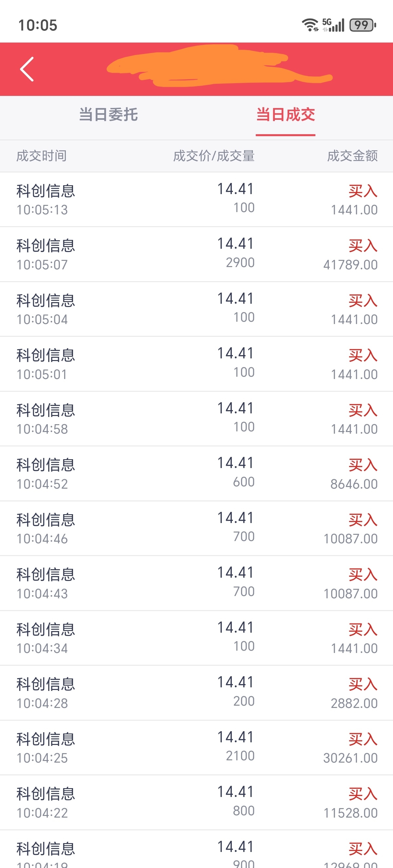Tap the 成交金额 column header
The height and width of the screenshot is (868, 393).
tap(352, 156)
